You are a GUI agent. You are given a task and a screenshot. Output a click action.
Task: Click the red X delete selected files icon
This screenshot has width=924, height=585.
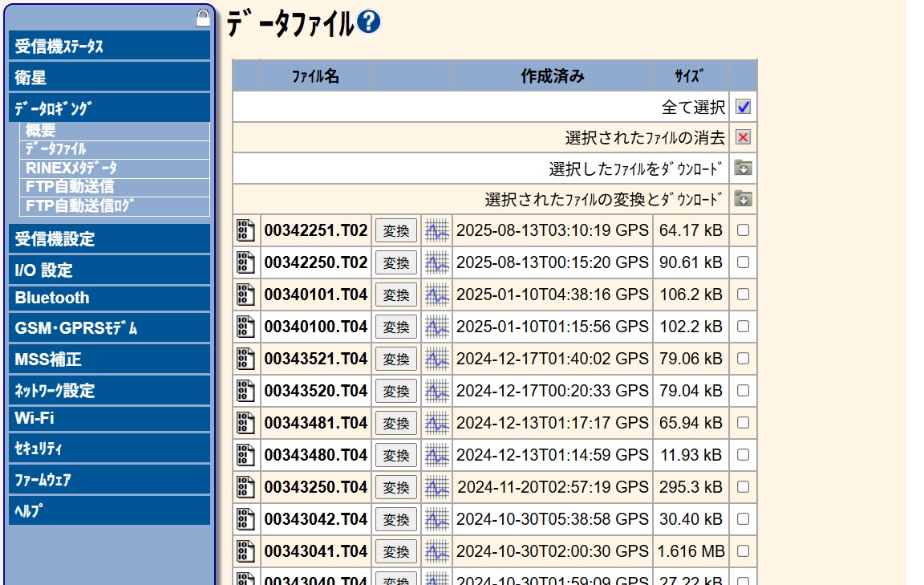[743, 137]
